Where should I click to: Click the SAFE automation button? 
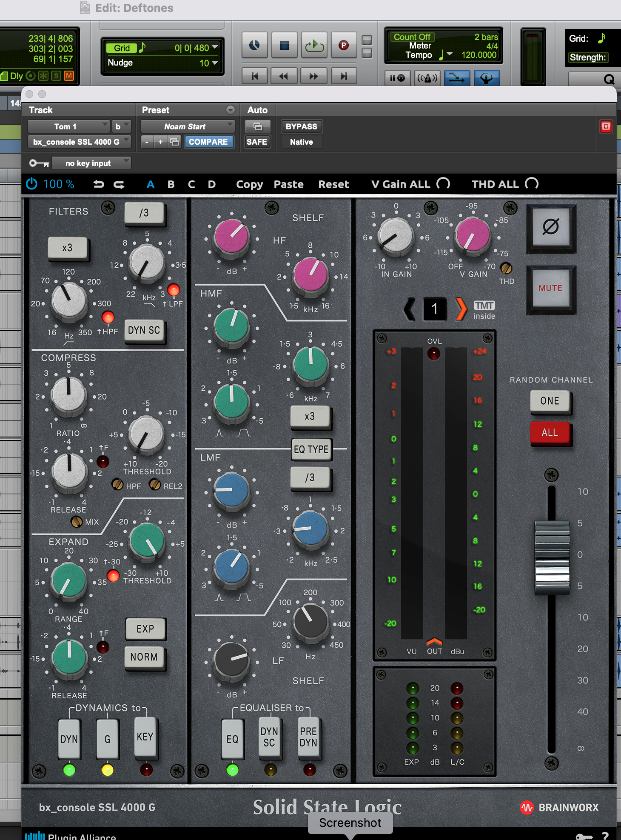click(257, 142)
